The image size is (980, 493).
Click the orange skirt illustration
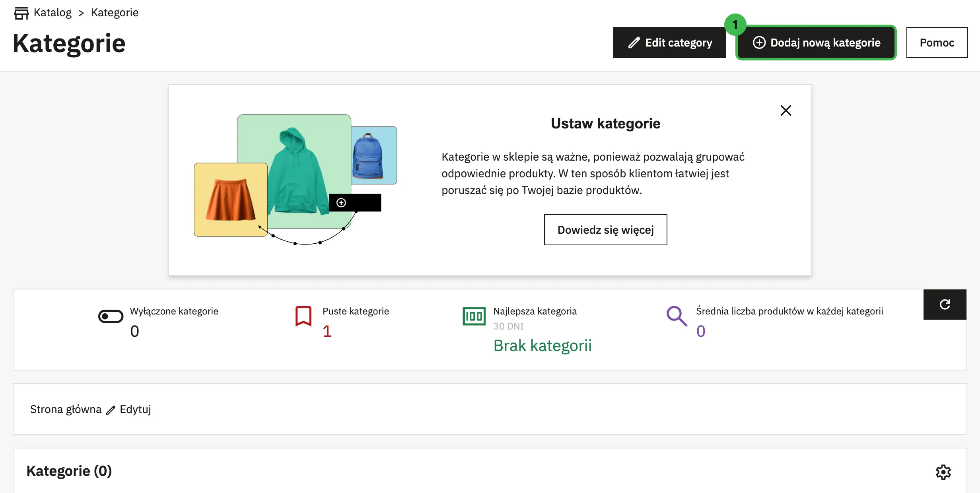pyautogui.click(x=230, y=200)
